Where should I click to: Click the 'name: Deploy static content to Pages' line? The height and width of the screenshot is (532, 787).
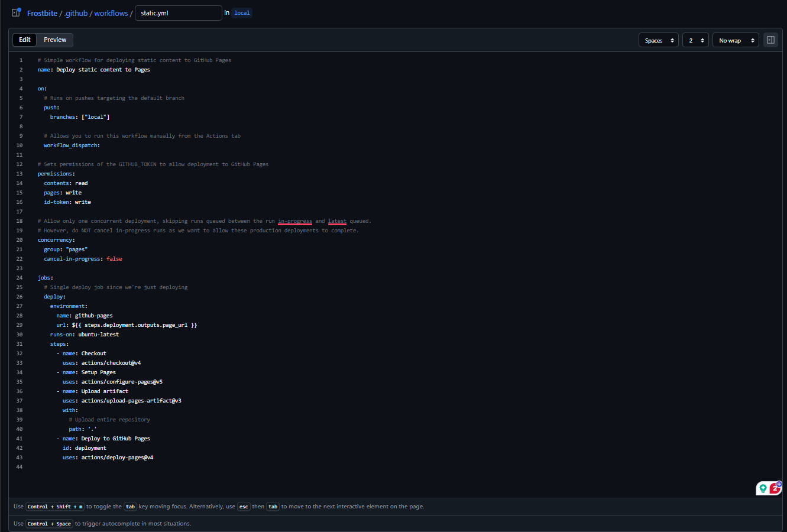pos(94,70)
